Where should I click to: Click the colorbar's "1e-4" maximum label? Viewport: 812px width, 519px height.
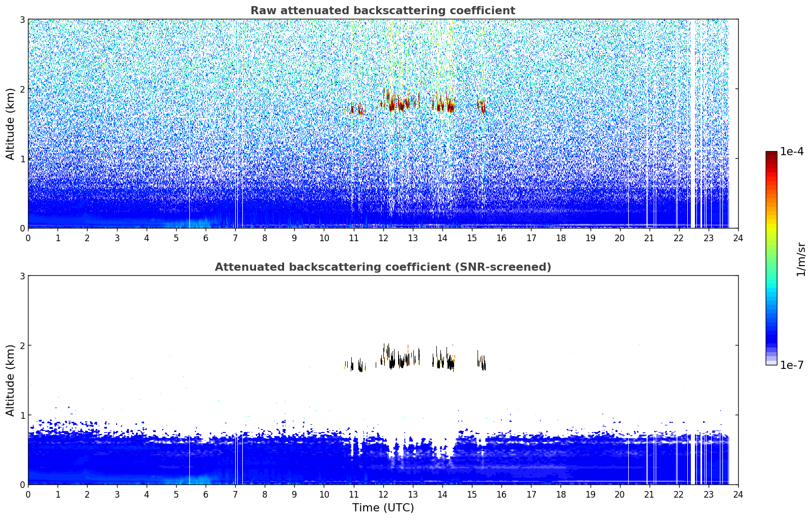(791, 152)
